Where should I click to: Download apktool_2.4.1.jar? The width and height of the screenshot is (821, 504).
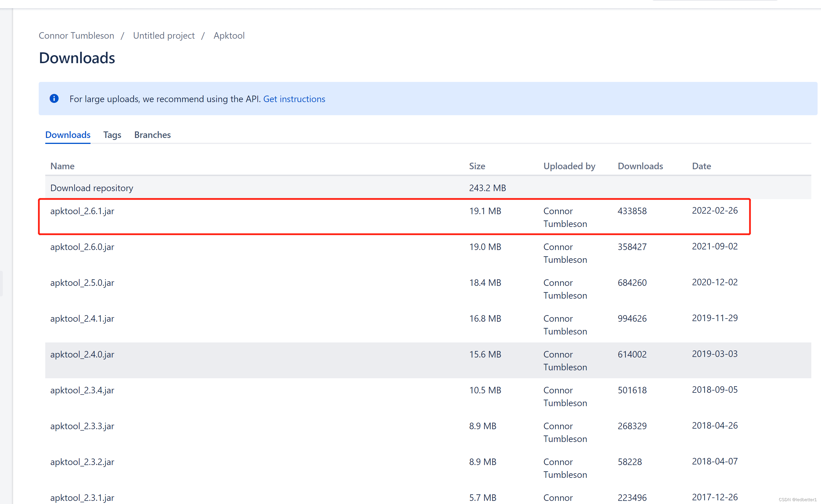pyautogui.click(x=82, y=319)
